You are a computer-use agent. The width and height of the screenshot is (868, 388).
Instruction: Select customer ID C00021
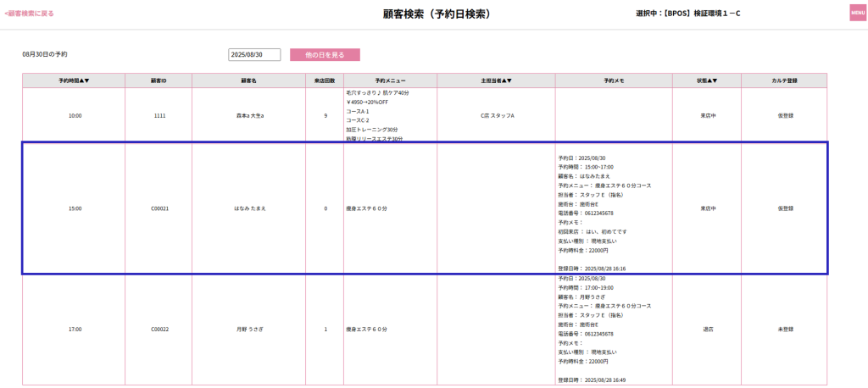point(159,208)
